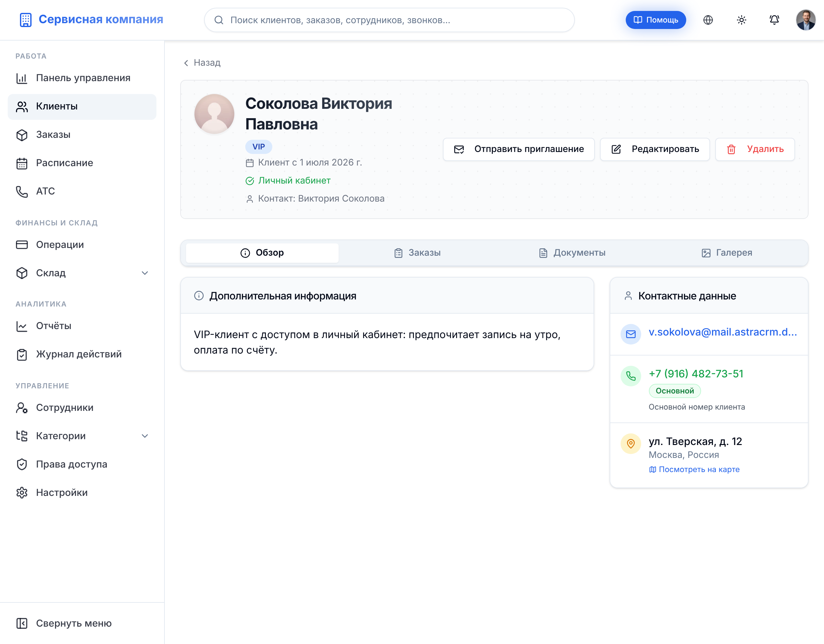
Task: Open the Помощь help button
Action: click(656, 20)
